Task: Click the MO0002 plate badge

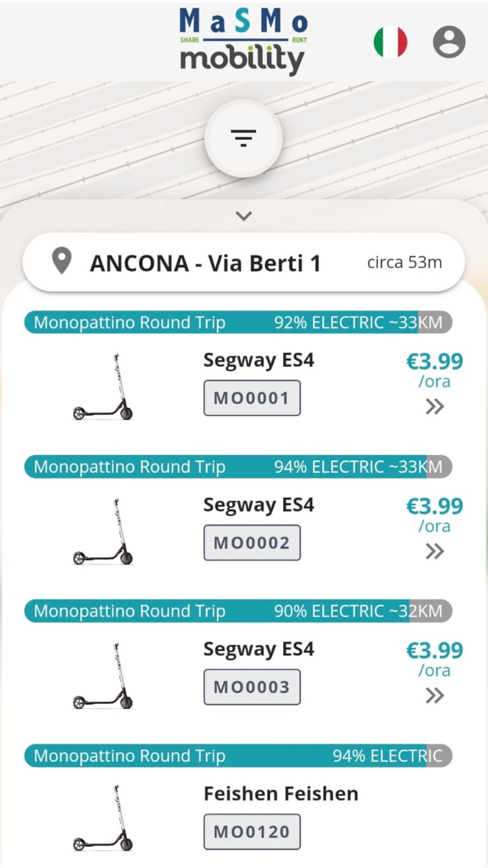Action: tap(252, 543)
